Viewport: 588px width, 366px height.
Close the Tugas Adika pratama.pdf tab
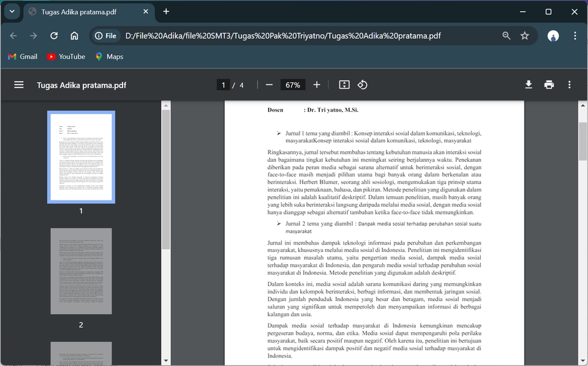[146, 12]
